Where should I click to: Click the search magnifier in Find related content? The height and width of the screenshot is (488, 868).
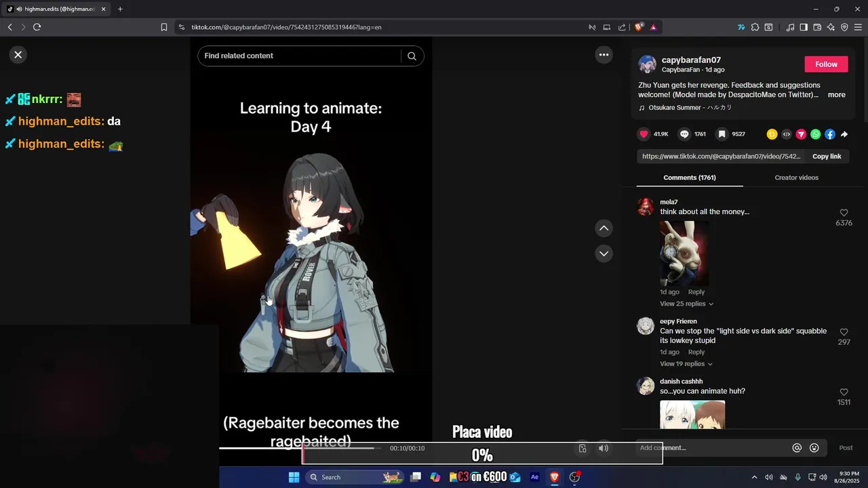(x=412, y=56)
